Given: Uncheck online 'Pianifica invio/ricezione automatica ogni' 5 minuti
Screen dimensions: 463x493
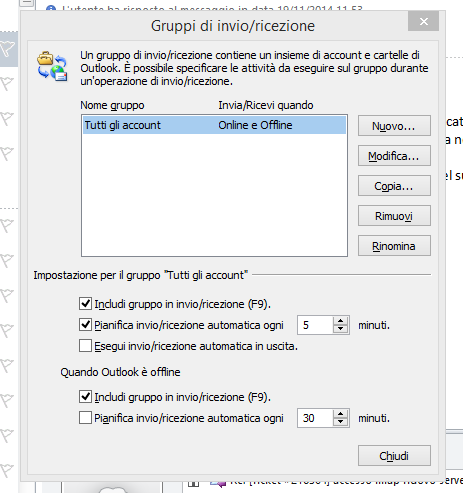Looking at the screenshot, I should pyautogui.click(x=86, y=325).
